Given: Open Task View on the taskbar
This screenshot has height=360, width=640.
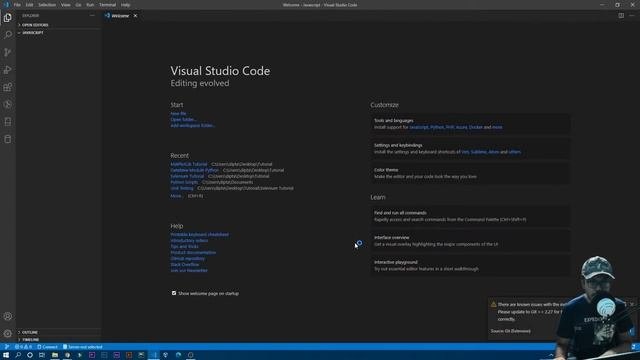Looking at the screenshot, I should pyautogui.click(x=42, y=355).
